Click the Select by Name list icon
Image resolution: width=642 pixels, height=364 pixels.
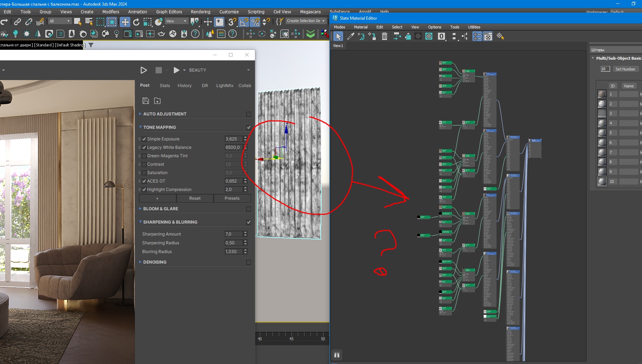[89, 22]
